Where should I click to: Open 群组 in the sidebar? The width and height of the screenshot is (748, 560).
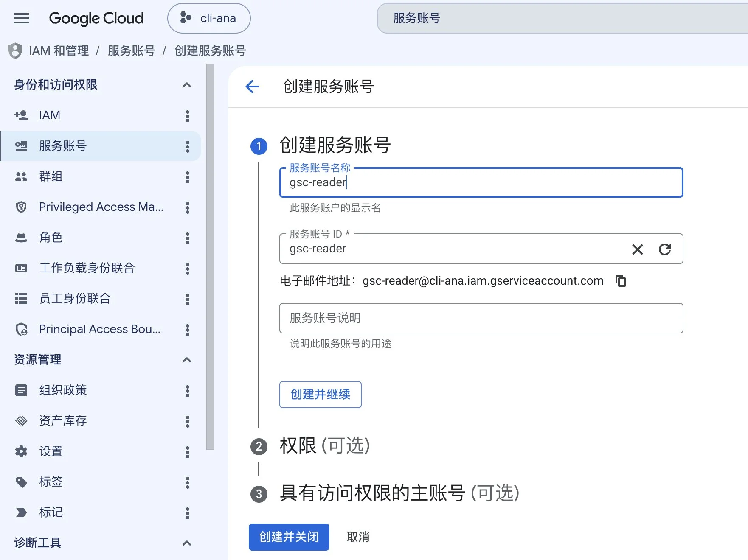click(101, 176)
